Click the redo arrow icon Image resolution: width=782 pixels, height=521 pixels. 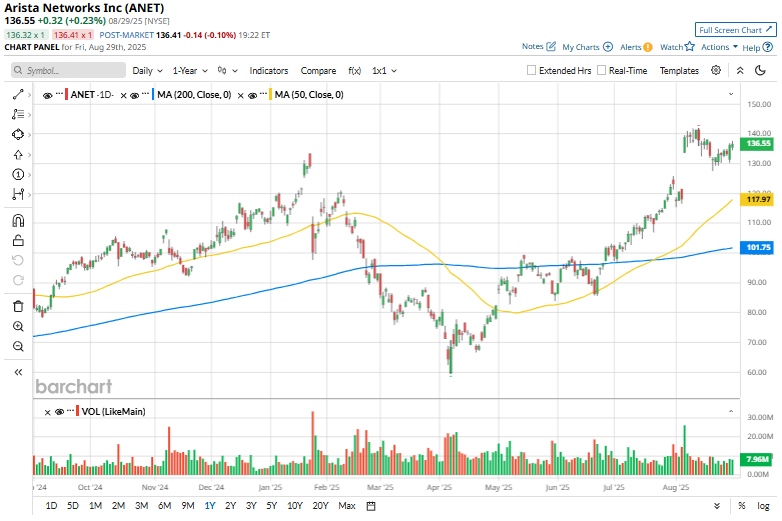tap(18, 280)
